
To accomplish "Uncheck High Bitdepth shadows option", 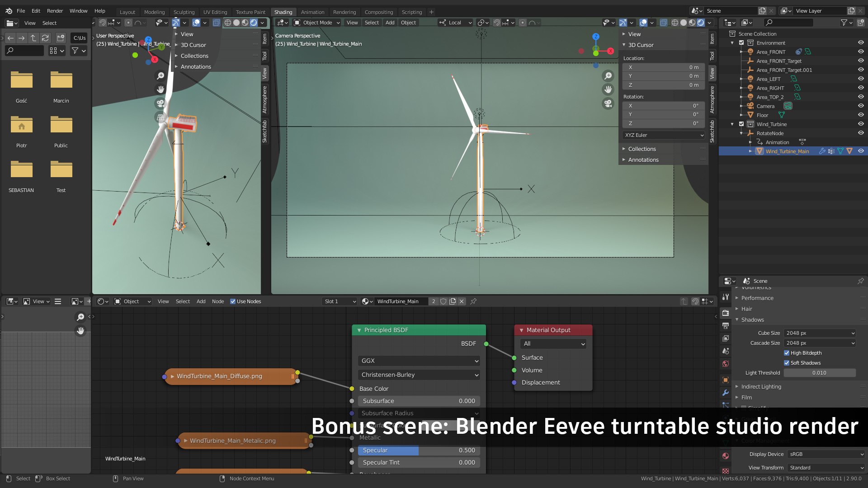I will (x=787, y=353).
